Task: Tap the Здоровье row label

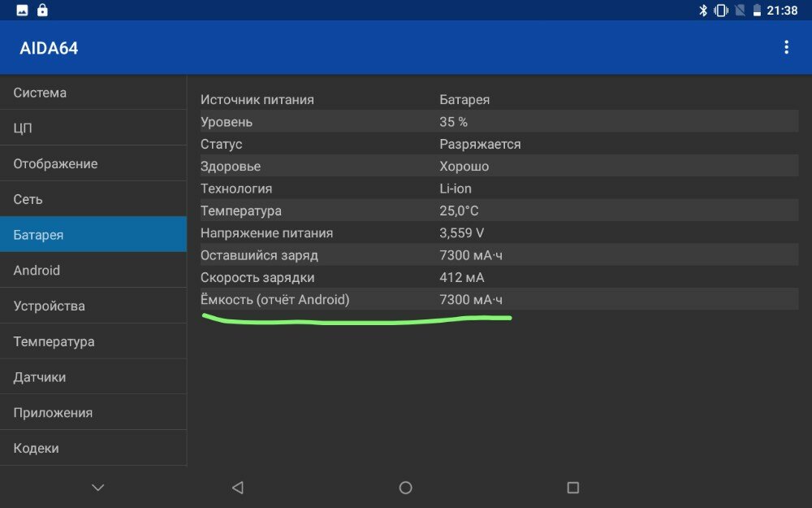Action: click(231, 167)
